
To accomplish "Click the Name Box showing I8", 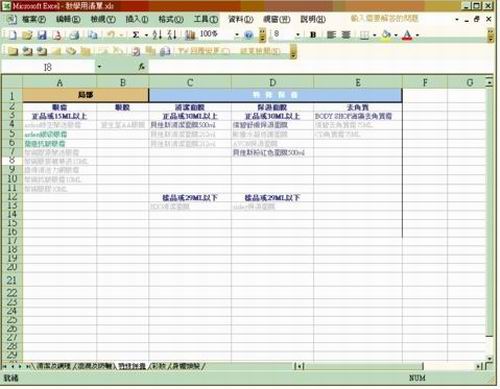I will coord(48,67).
